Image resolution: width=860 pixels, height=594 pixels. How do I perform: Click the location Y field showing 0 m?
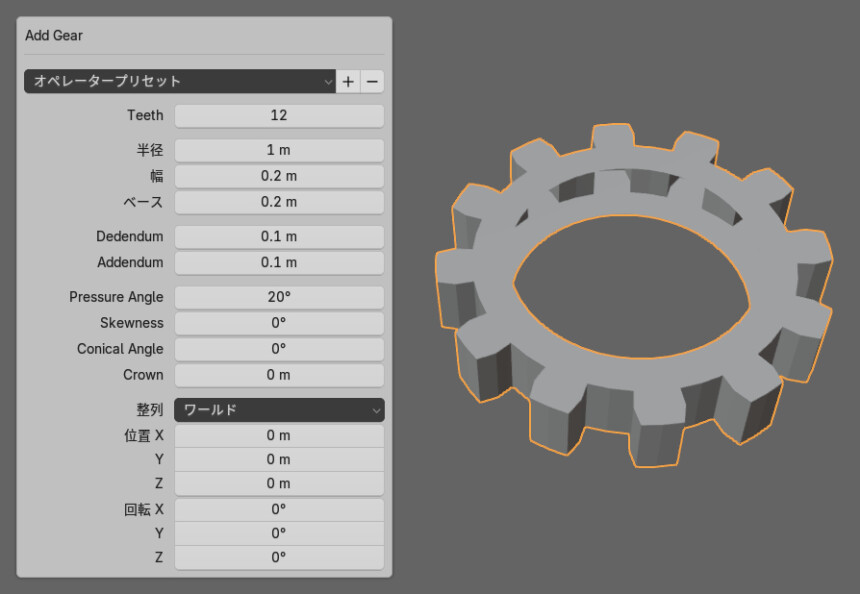(279, 460)
